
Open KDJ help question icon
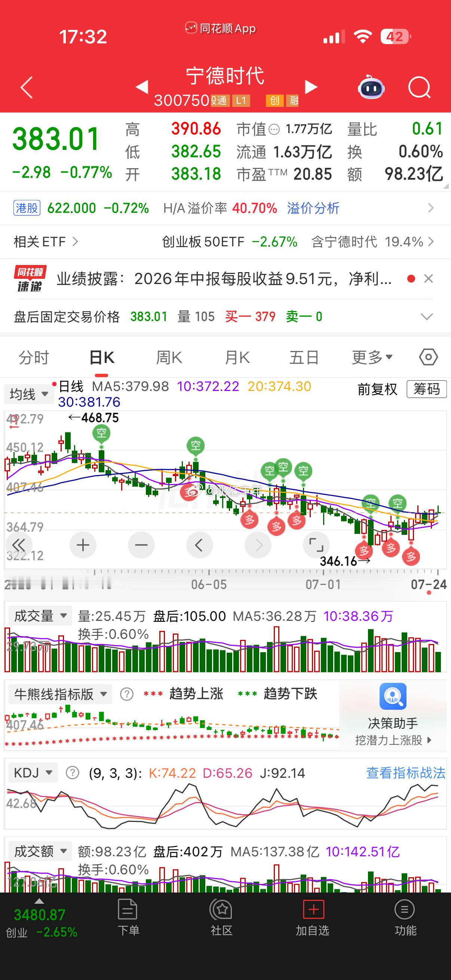(x=73, y=773)
